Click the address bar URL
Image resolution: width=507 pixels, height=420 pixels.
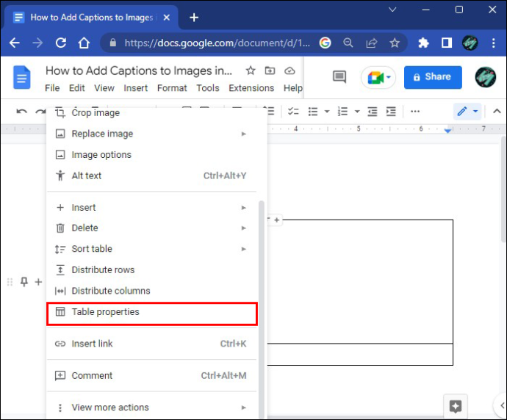click(x=217, y=43)
